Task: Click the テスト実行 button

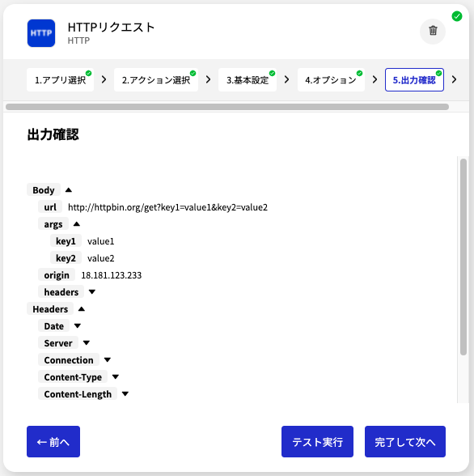Action: tap(317, 441)
